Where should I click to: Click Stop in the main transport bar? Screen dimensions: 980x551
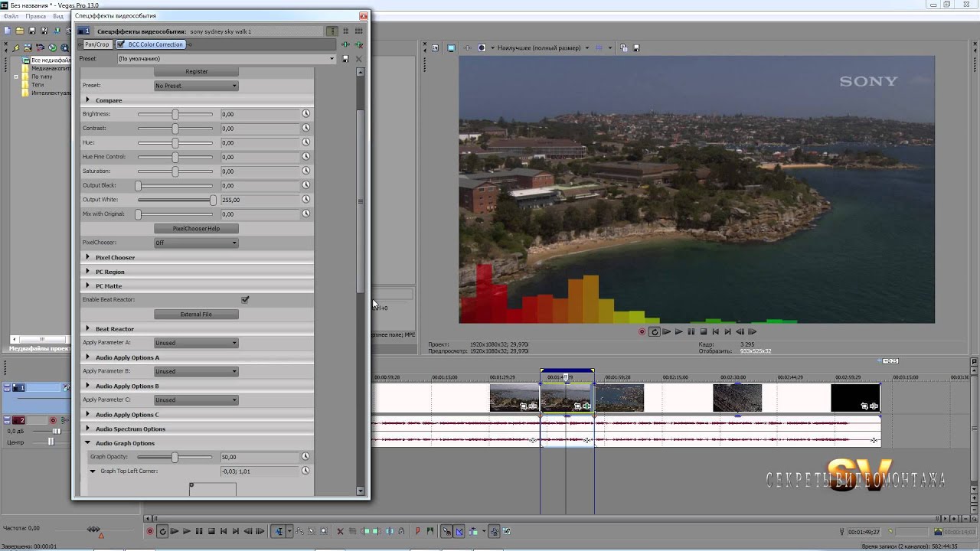[x=211, y=531]
